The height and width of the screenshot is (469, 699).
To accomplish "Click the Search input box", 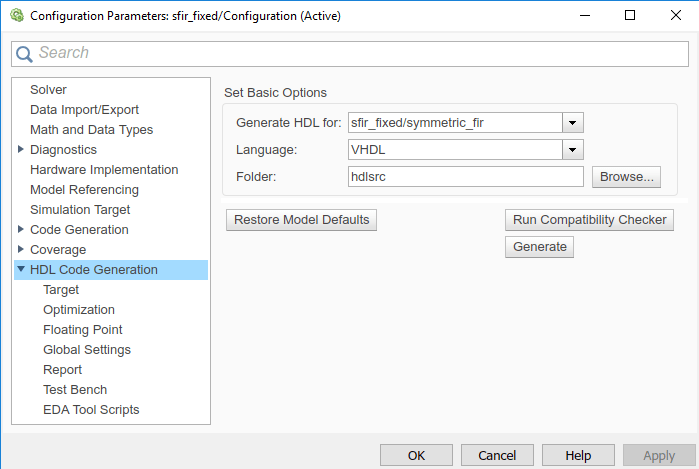I will [x=360, y=53].
